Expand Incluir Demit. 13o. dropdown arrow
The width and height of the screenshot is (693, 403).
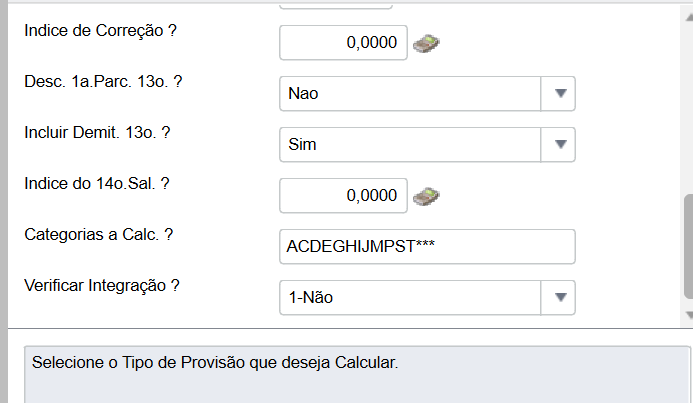tap(559, 145)
